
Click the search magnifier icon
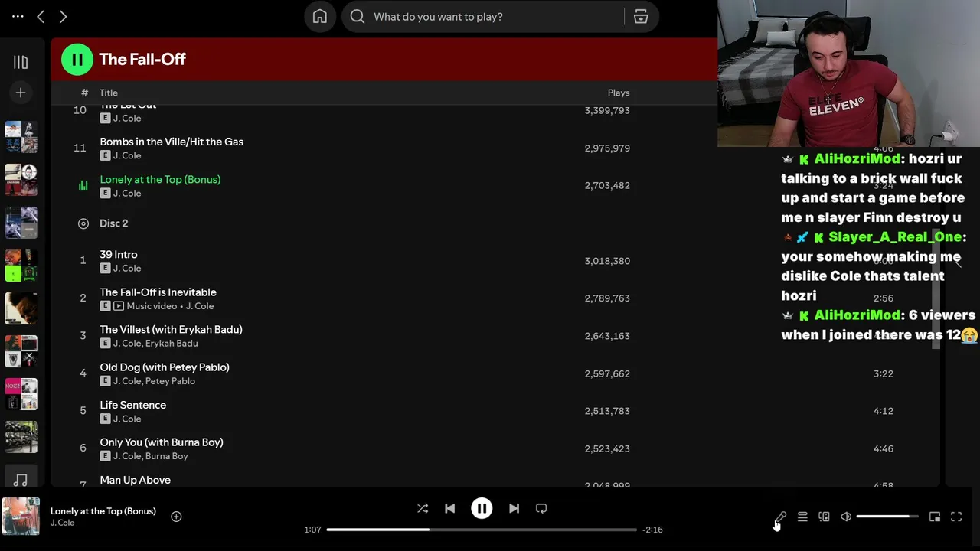coord(358,17)
